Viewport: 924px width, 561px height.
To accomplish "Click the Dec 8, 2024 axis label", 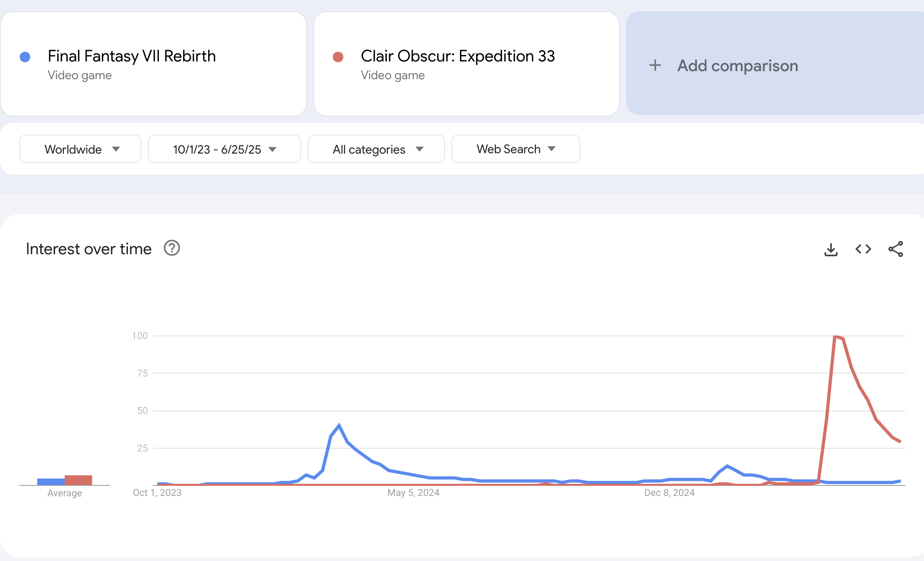I will click(x=669, y=493).
